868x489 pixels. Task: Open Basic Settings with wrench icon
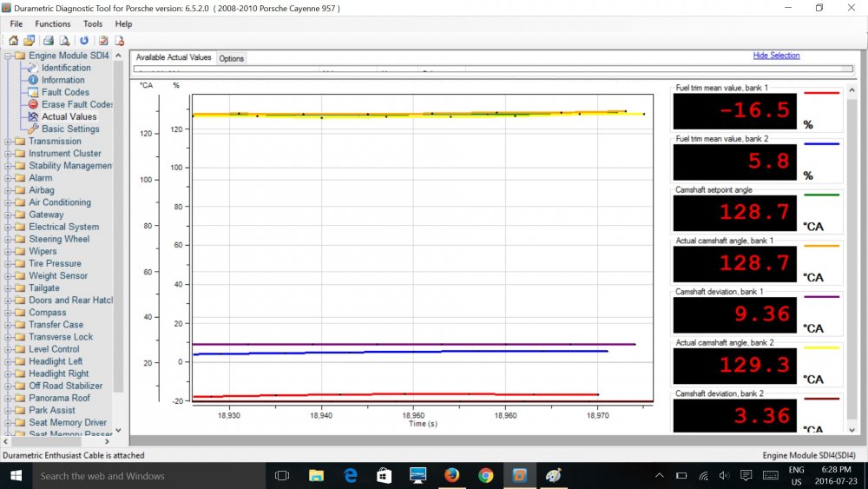click(69, 129)
